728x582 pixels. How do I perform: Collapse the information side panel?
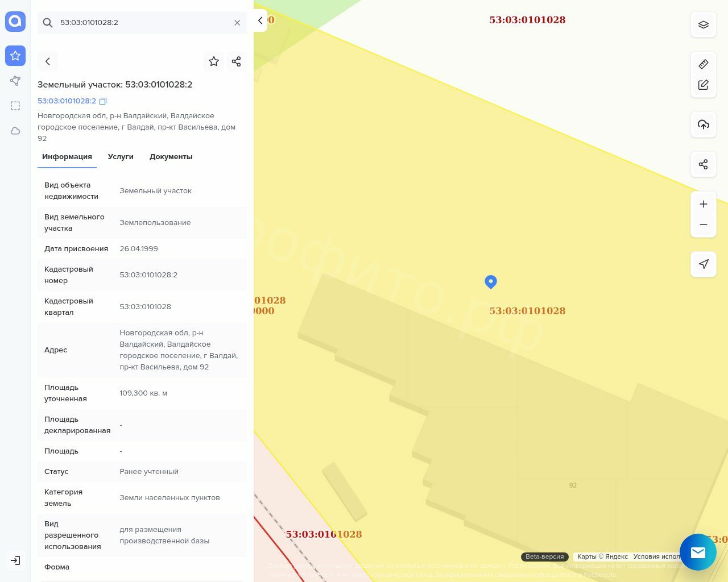[x=260, y=20]
